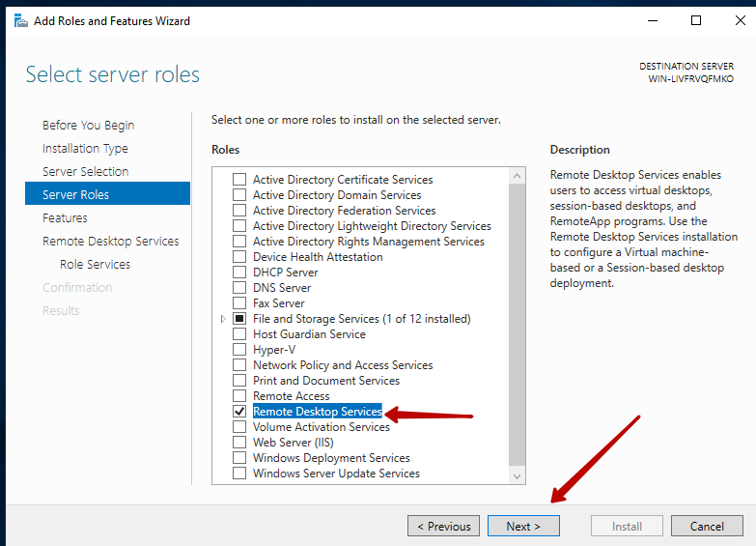Screen dimensions: 756x546
Task: Click the roles list scroll up arrow
Action: 517,176
